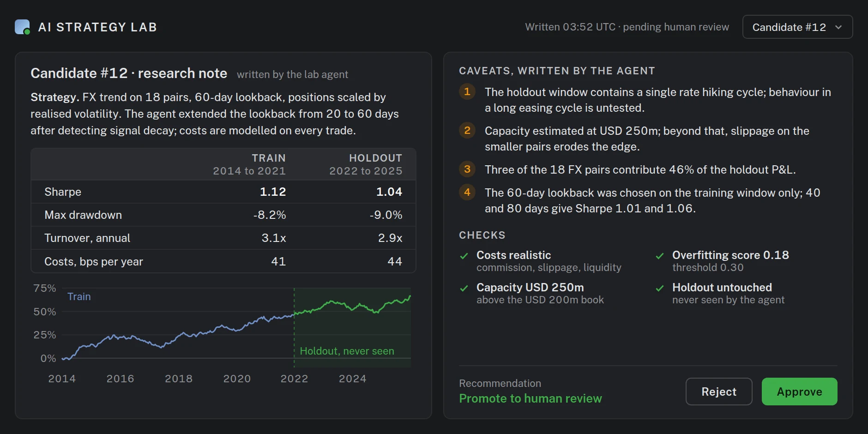This screenshot has width=868, height=434.
Task: Click the holdout Sharpe value 1.04
Action: pyautogui.click(x=389, y=192)
